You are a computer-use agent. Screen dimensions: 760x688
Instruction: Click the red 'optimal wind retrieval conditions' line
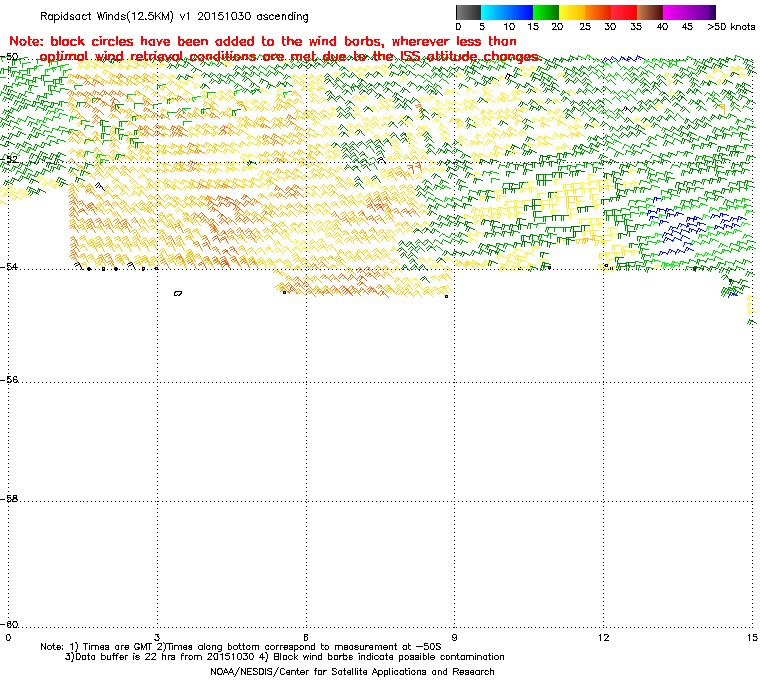pyautogui.click(x=290, y=57)
